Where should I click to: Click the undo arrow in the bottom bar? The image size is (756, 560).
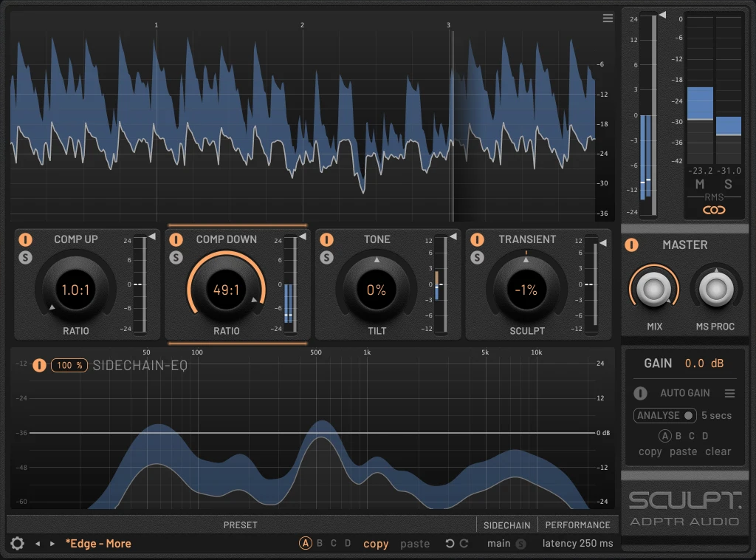450,544
